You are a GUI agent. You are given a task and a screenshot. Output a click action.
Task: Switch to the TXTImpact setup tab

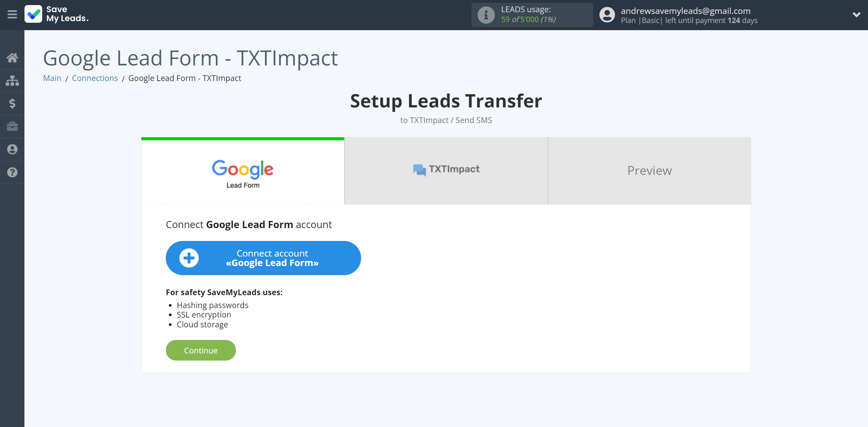tap(446, 170)
